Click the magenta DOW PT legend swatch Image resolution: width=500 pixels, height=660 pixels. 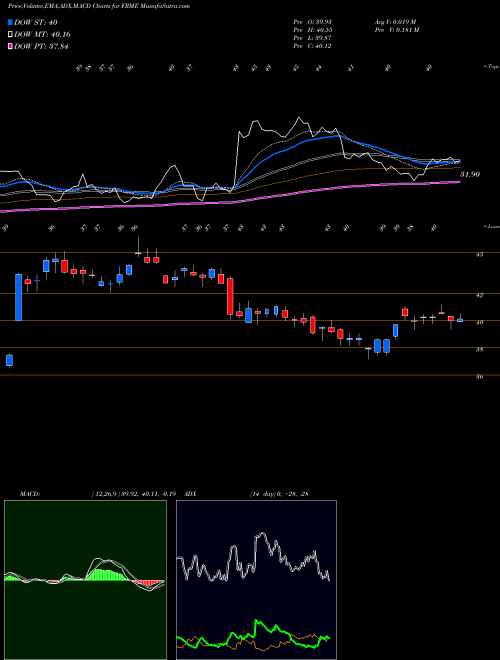(10, 47)
